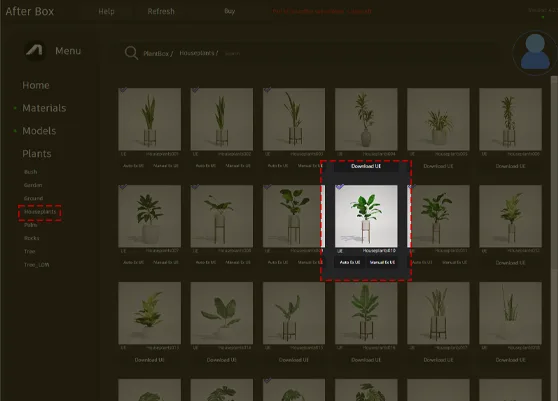Select the Houseplants006 thumbnail
The width and height of the screenshot is (558, 401).
(511, 119)
